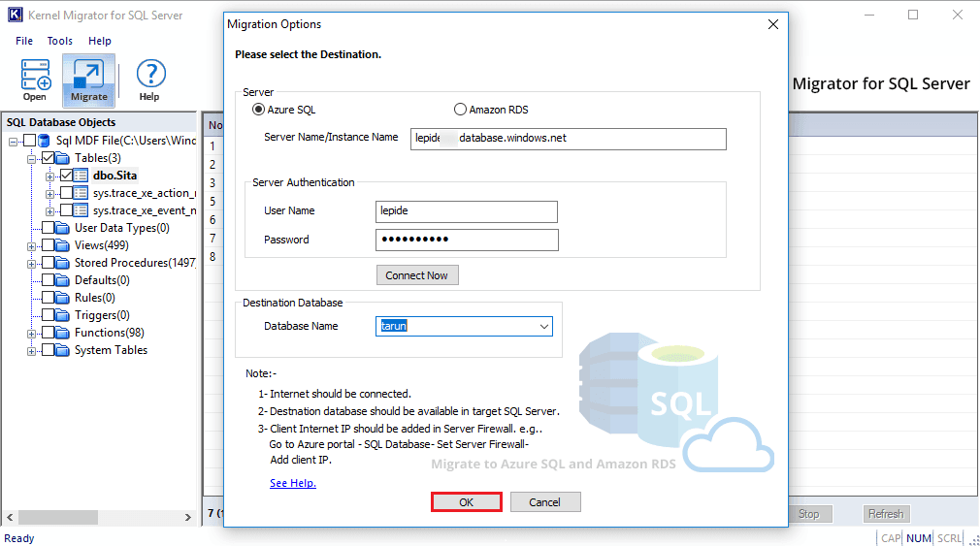Check the User Data Types(0) checkbox
Viewport: 980px width, 546px height.
point(49,228)
